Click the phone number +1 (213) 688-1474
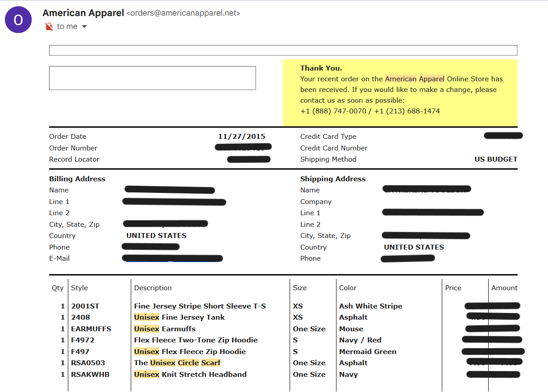548x392 pixels. tap(407, 111)
